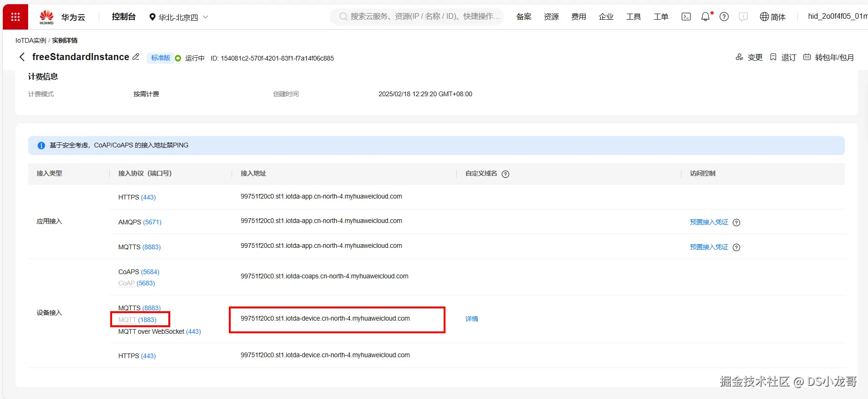Open the service list grid menu
The height and width of the screenshot is (399, 868).
coord(15,17)
